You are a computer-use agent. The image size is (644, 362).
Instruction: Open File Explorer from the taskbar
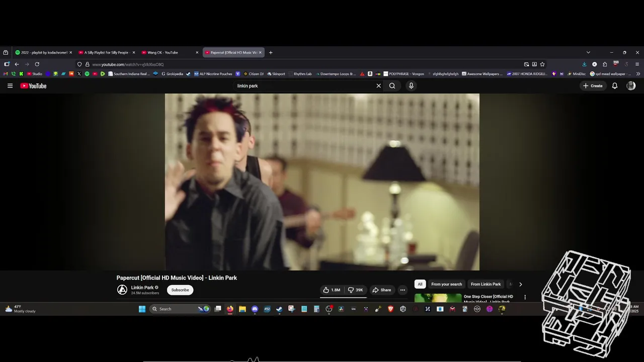tap(242, 309)
